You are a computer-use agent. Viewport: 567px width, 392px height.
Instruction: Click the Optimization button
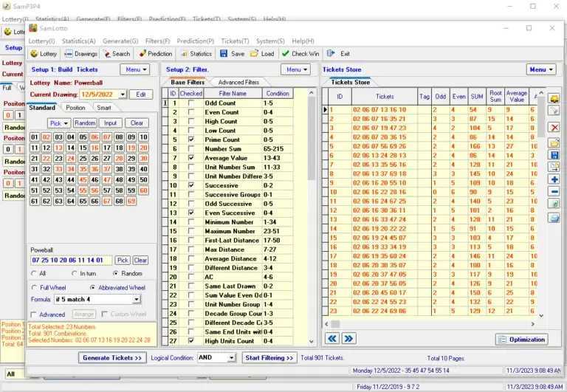tap(522, 340)
